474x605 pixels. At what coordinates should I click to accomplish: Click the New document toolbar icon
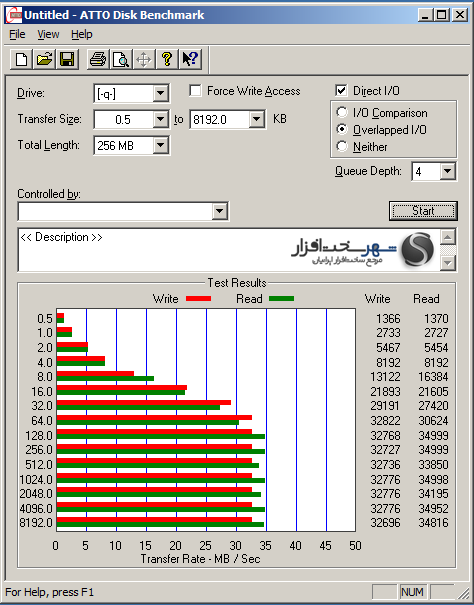21,59
